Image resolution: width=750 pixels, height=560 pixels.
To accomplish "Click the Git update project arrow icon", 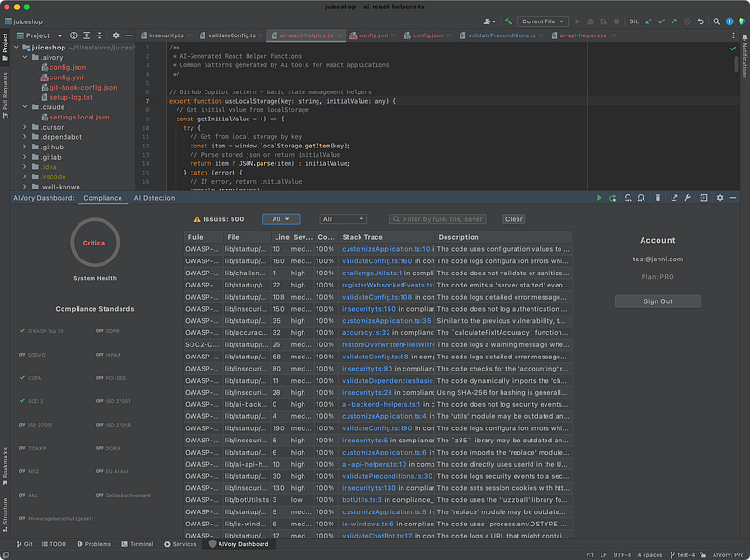I will point(648,21).
